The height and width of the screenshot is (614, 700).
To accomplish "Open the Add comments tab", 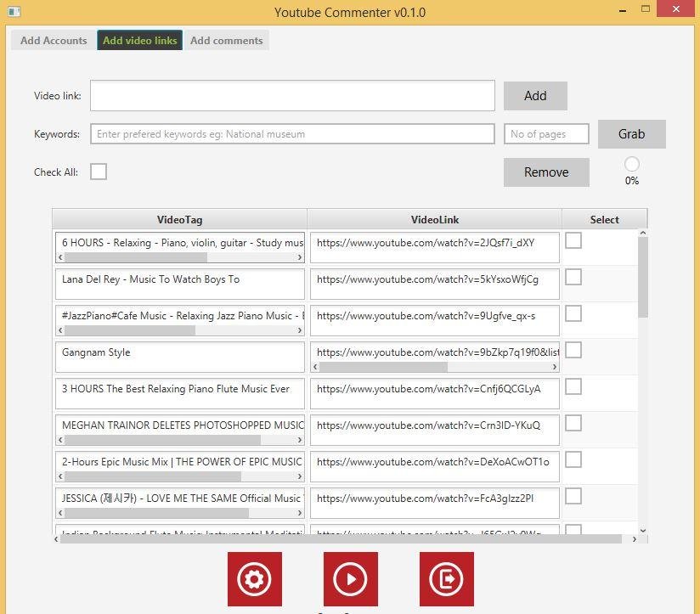I will pyautogui.click(x=226, y=41).
